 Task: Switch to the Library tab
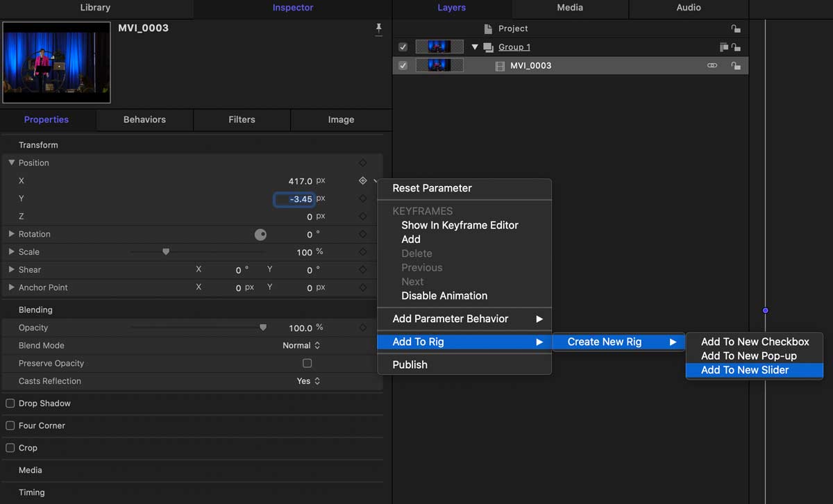pos(95,8)
